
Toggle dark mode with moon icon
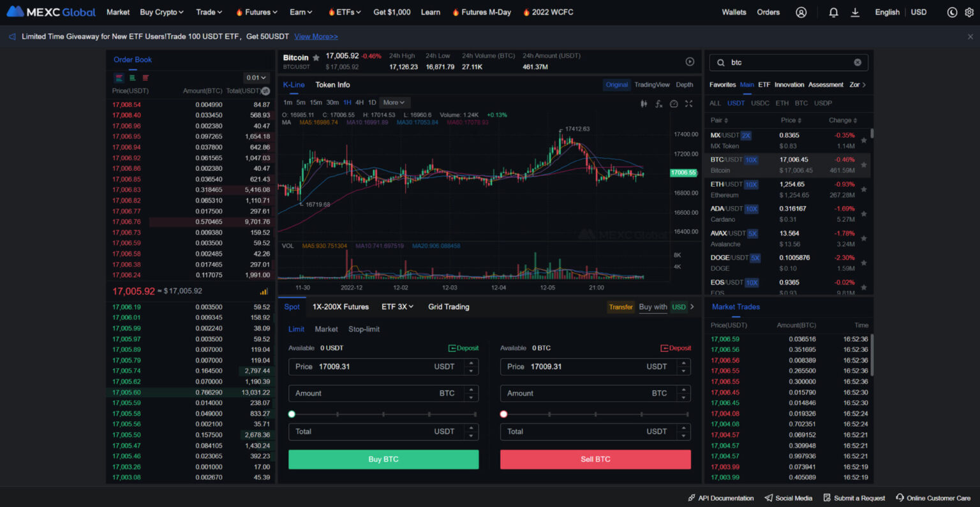point(952,12)
